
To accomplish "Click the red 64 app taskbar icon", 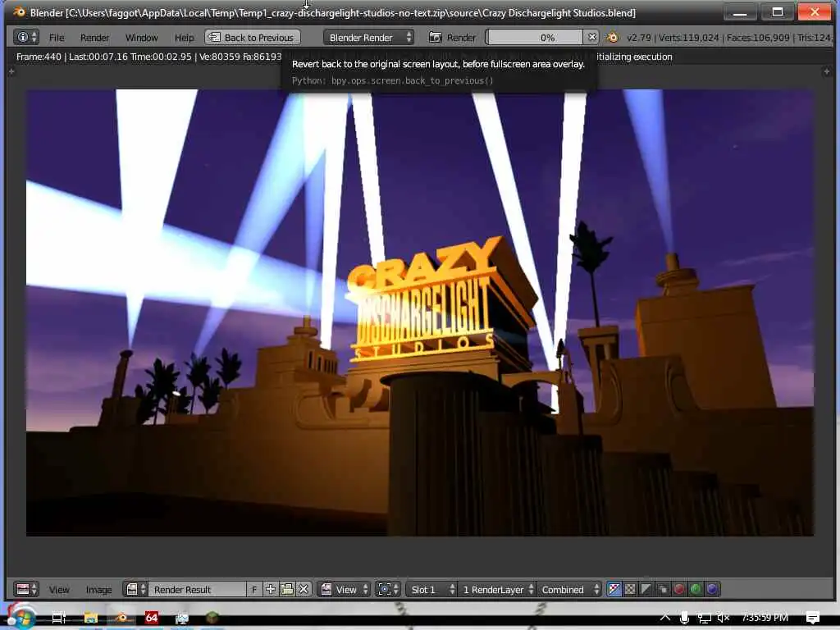I will (152, 618).
